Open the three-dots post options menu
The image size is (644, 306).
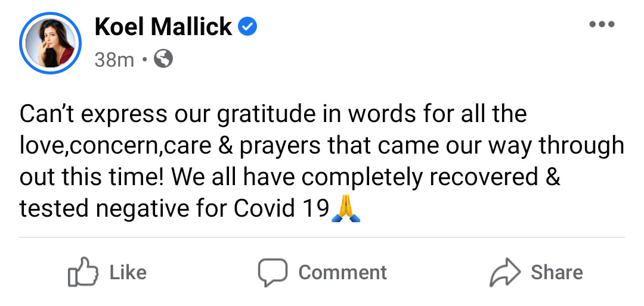pos(602,24)
